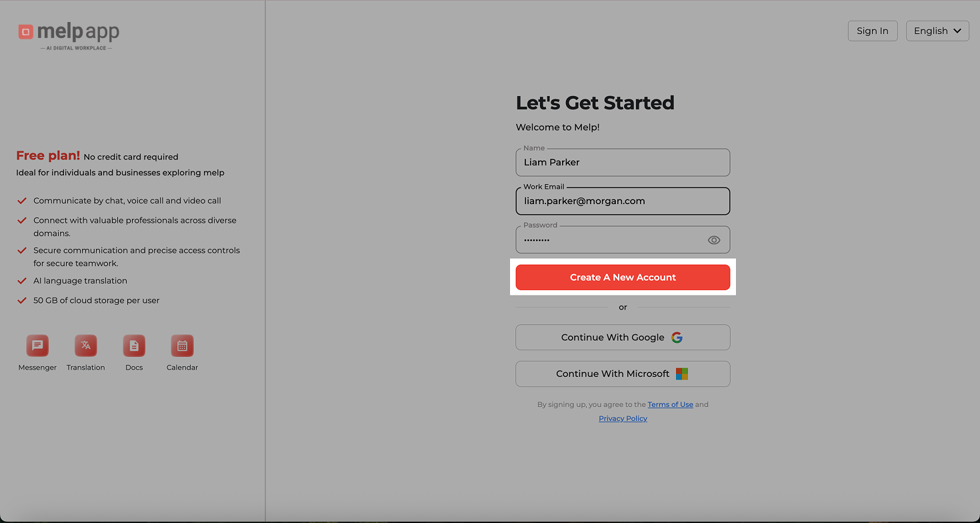Click the checkmark beside secure communication feature

(x=21, y=250)
